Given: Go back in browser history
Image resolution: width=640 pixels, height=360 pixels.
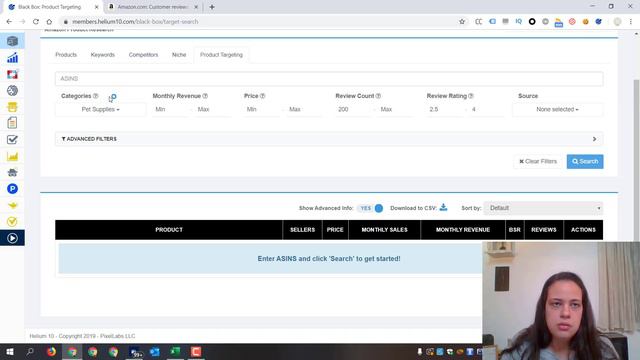Looking at the screenshot, I should pos(9,22).
